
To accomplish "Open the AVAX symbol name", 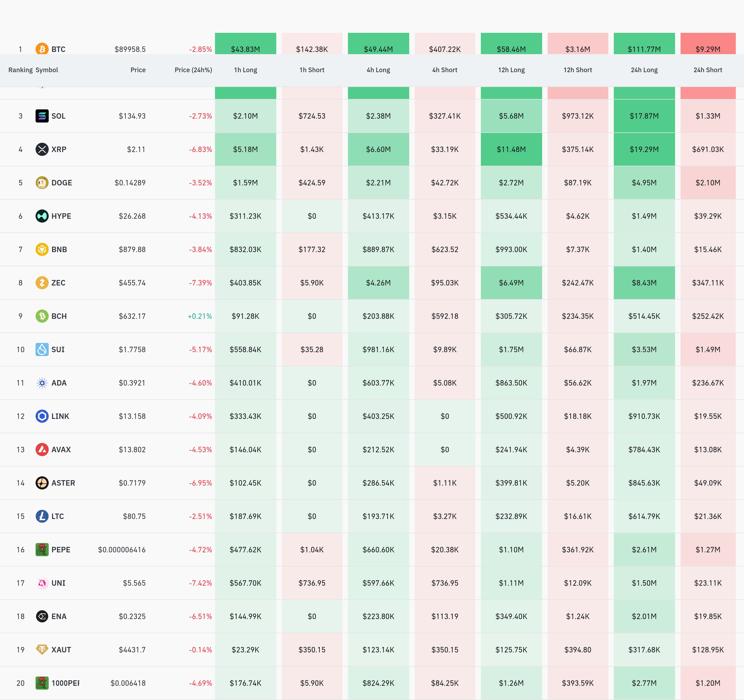I will pos(61,450).
